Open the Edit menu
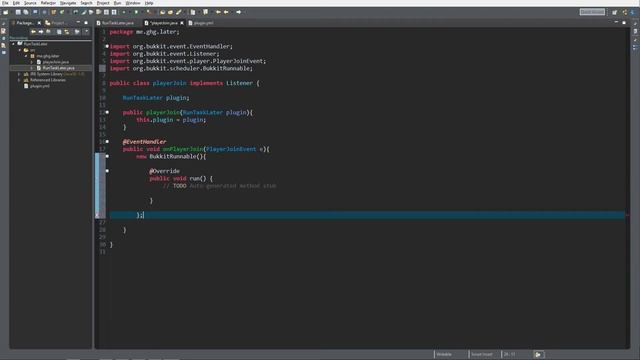Screen dimensions: 640x360 pyautogui.click(x=16, y=3)
